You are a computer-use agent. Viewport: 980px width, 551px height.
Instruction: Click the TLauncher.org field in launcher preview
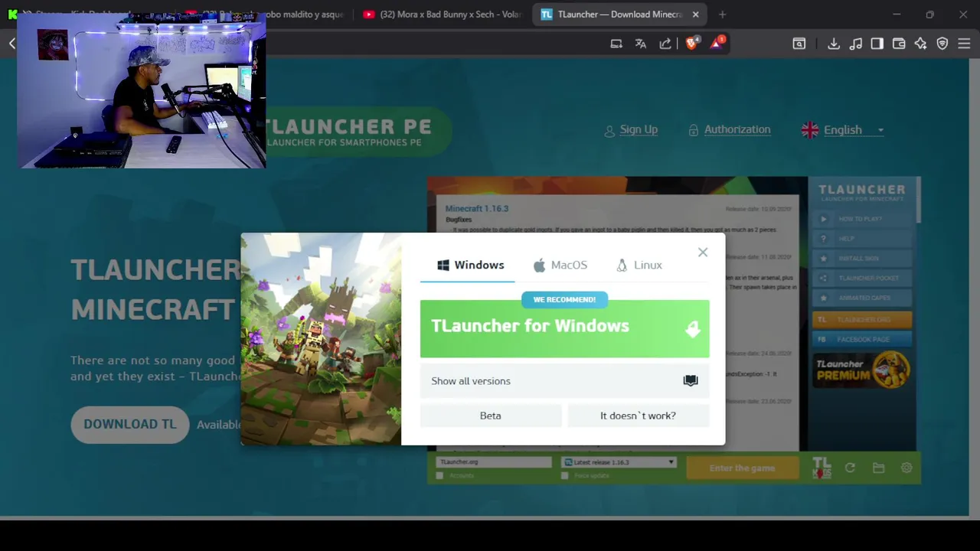[x=494, y=462]
